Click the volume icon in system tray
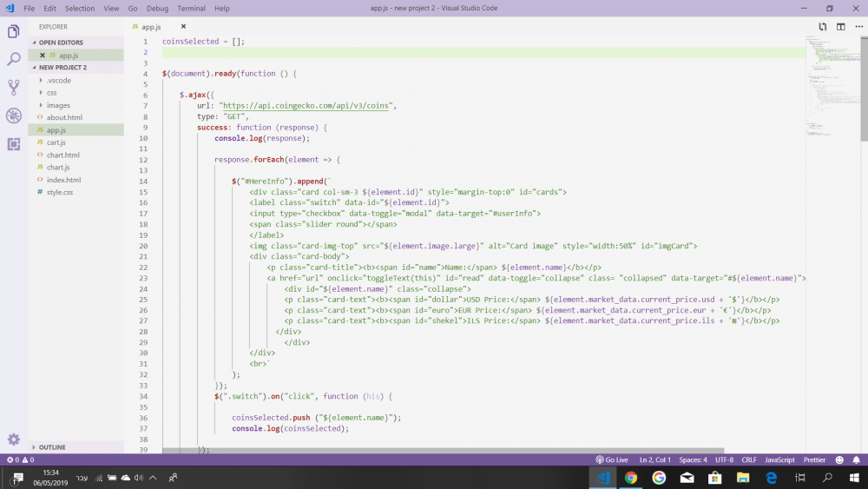Image resolution: width=868 pixels, height=489 pixels. click(x=138, y=478)
